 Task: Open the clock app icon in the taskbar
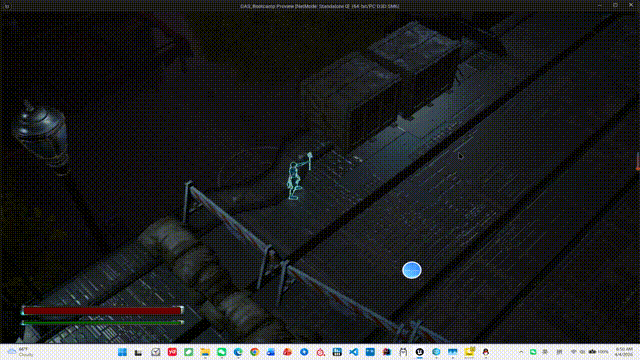coord(156,352)
